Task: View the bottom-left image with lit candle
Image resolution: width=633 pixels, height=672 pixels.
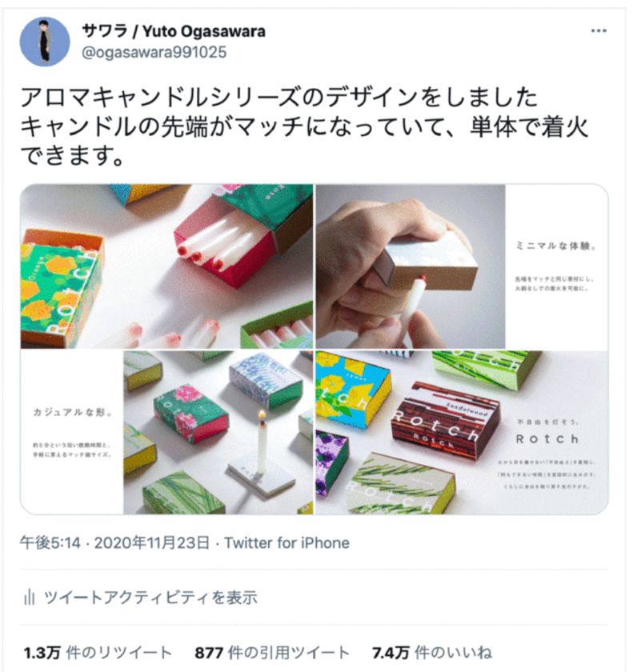Action: [x=166, y=433]
